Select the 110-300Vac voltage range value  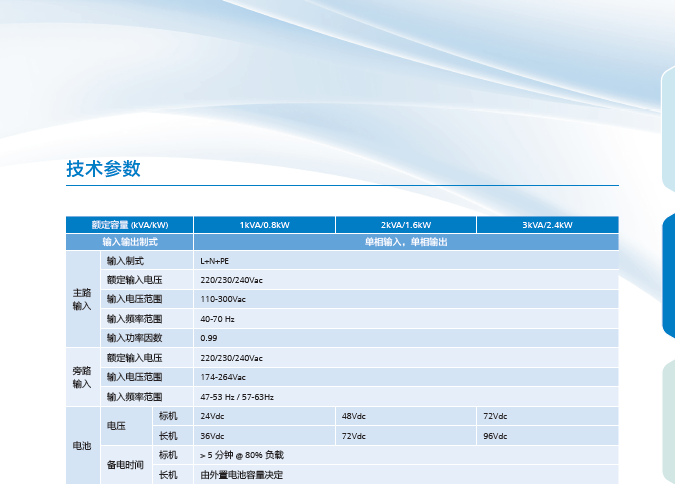tap(223, 299)
